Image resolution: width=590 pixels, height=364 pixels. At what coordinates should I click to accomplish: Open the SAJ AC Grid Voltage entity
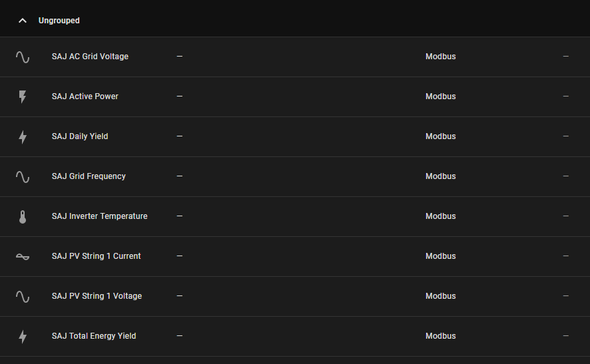click(x=90, y=57)
